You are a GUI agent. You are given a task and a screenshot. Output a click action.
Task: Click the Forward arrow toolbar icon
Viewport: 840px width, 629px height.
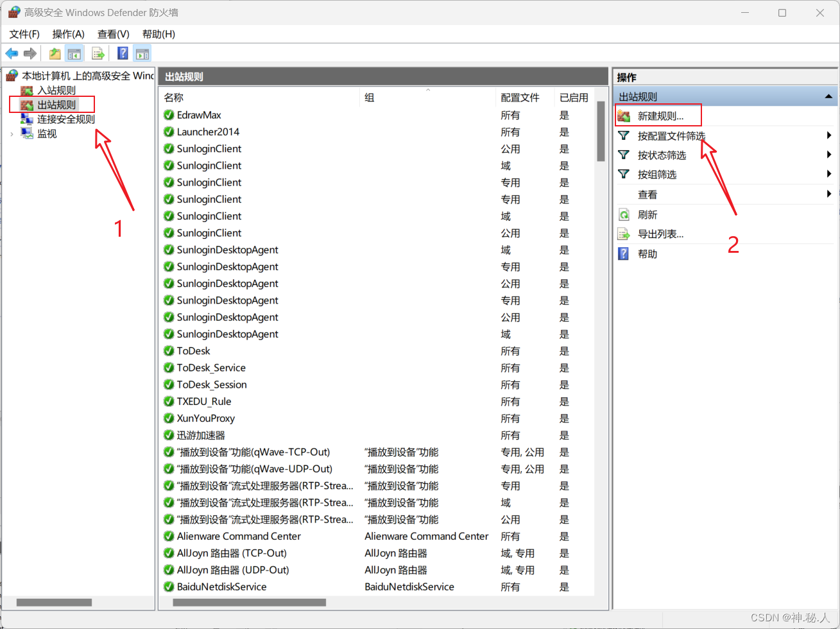(x=30, y=54)
